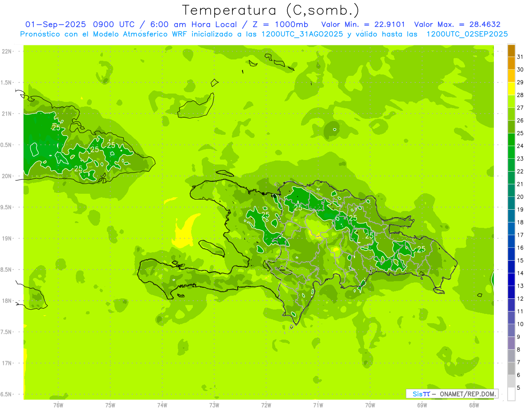Click the Valor Min. = 22.9101 reading
Screen dimensions: 532x411
click(x=363, y=24)
